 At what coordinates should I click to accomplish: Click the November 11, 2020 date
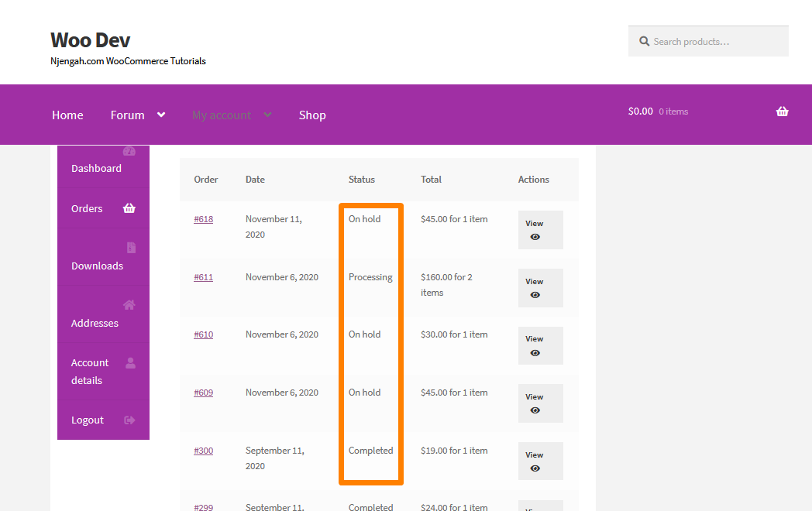[x=274, y=227]
